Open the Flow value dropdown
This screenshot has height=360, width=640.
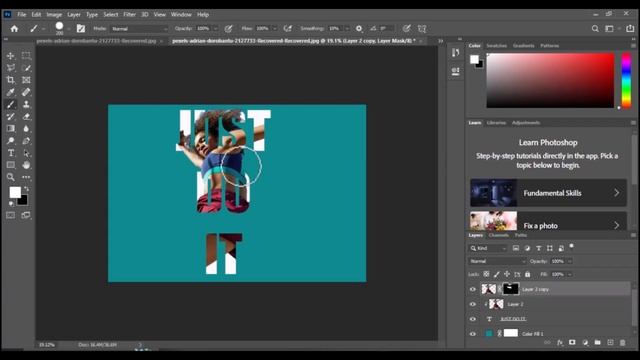coord(275,29)
